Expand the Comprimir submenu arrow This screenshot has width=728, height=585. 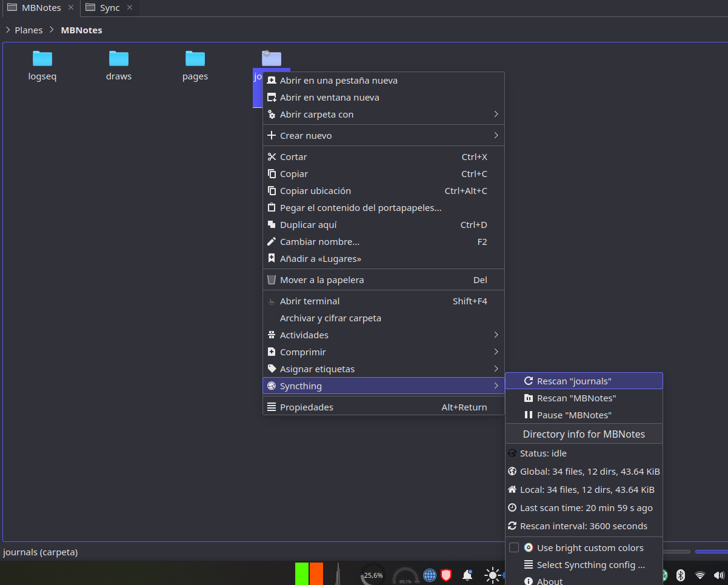[x=496, y=352]
